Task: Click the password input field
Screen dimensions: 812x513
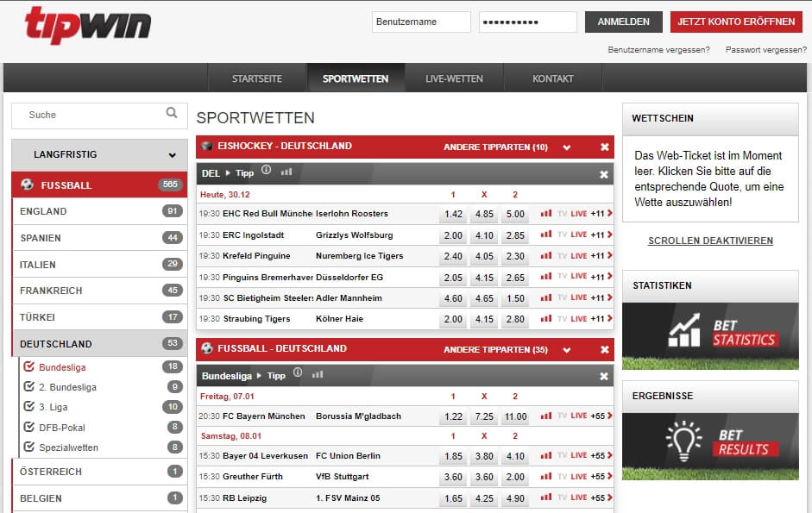Action: tap(528, 22)
